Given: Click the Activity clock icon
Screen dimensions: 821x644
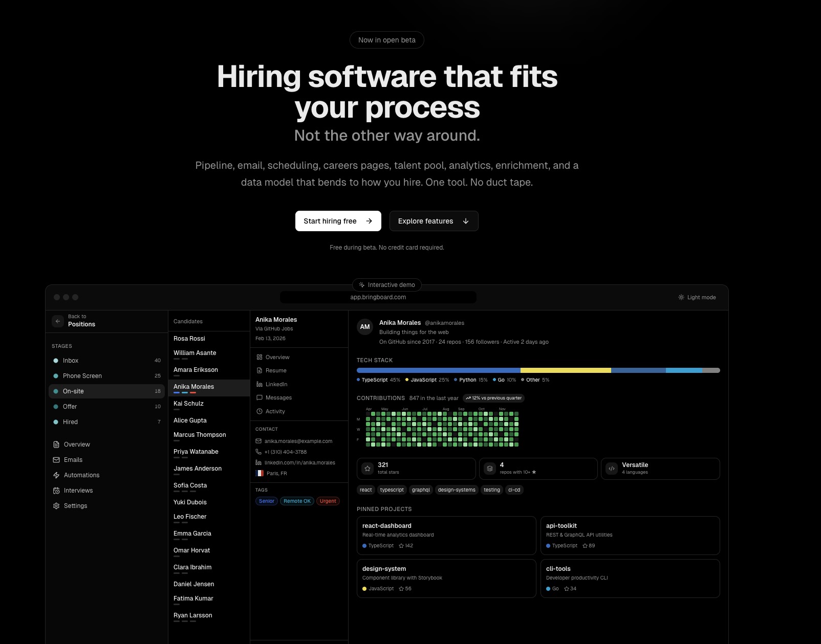Looking at the screenshot, I should [259, 411].
